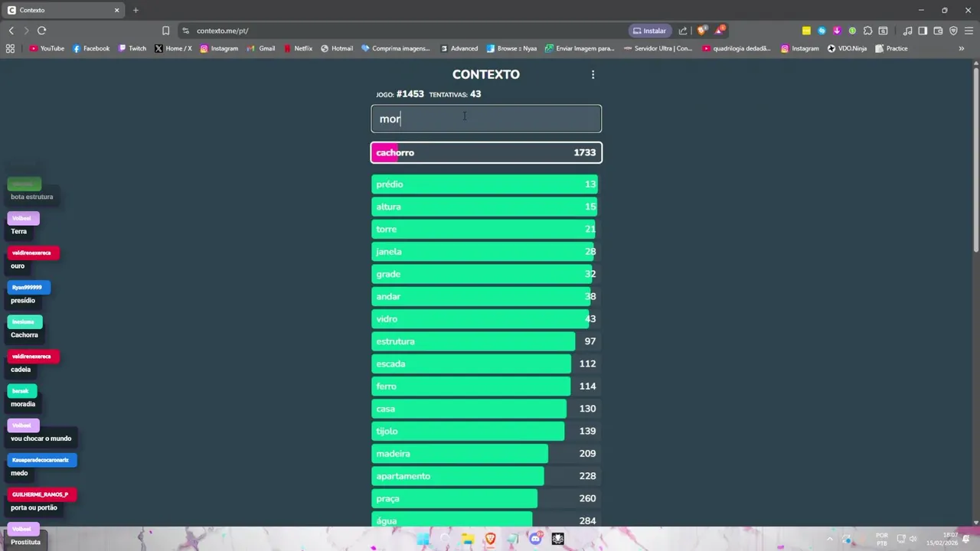Click the 'praça' guess bar
The height and width of the screenshot is (551, 980).
pos(485,498)
